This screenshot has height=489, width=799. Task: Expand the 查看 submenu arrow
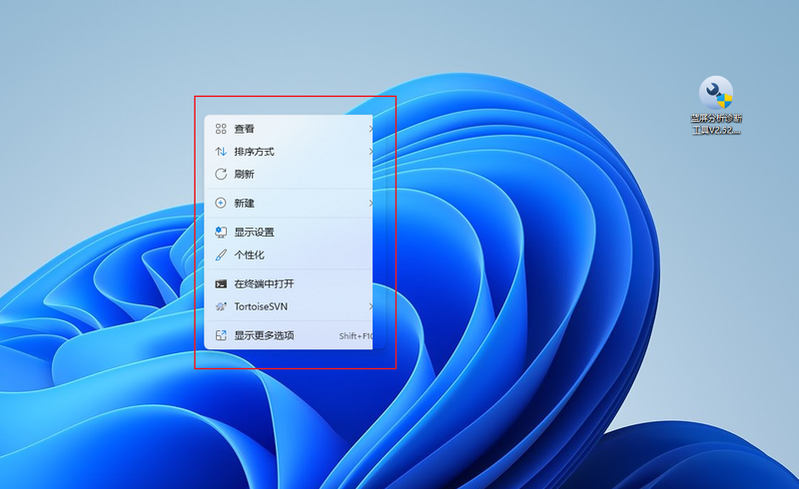coord(370,129)
